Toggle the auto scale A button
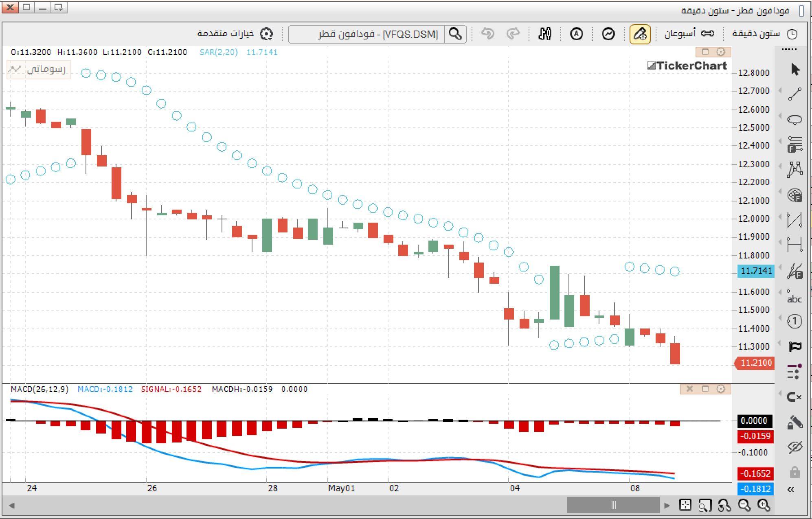 (576, 34)
